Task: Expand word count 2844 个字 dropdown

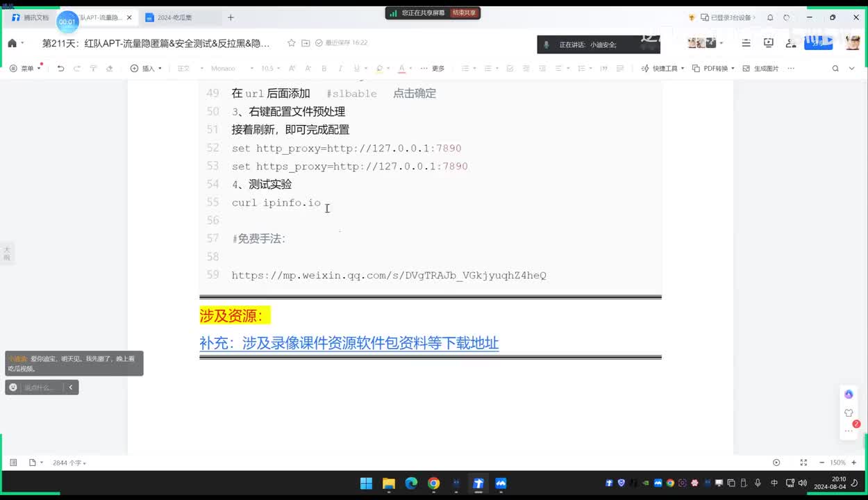Action: (69, 462)
